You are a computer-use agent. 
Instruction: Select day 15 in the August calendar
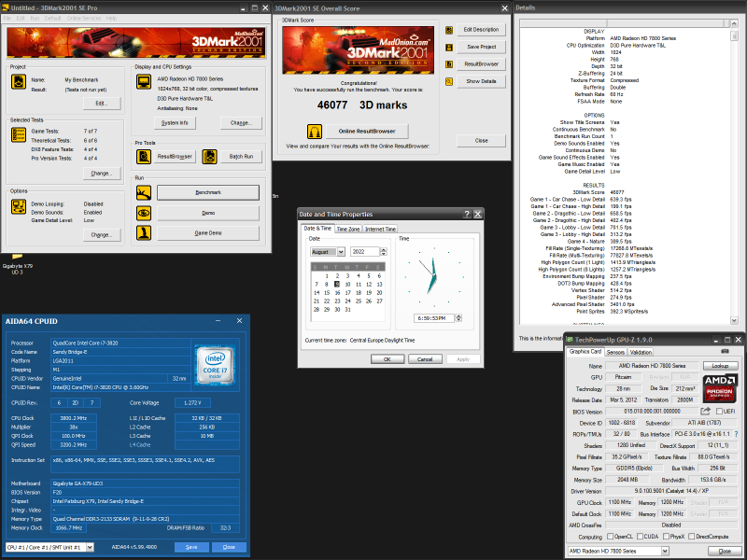pos(327,293)
